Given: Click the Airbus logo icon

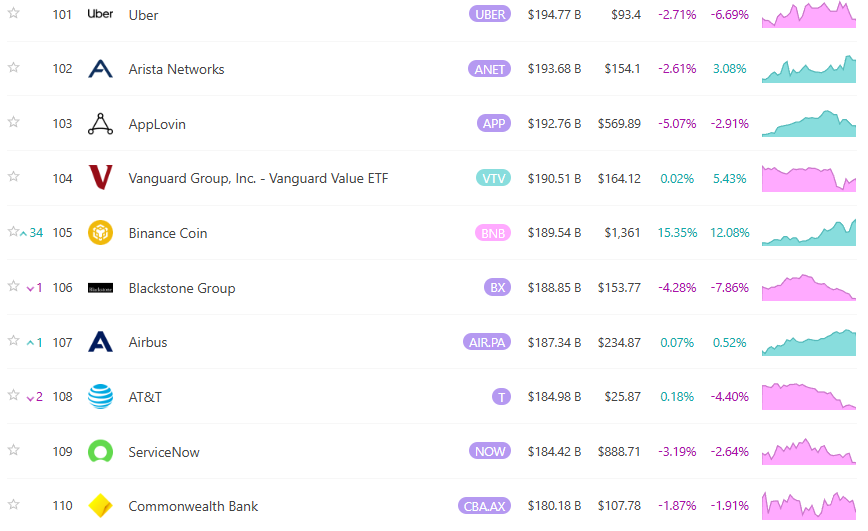Looking at the screenshot, I should pyautogui.click(x=100, y=342).
